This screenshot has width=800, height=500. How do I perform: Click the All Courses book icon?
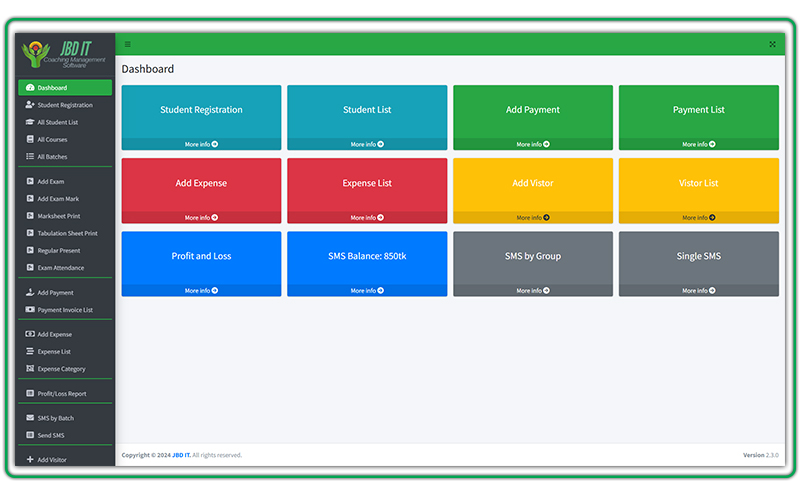30,140
